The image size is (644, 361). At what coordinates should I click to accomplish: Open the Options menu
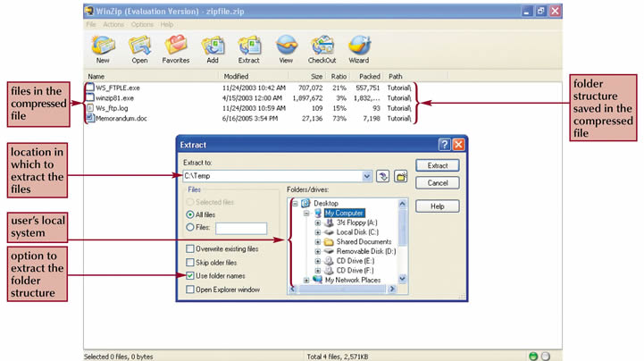142,25
